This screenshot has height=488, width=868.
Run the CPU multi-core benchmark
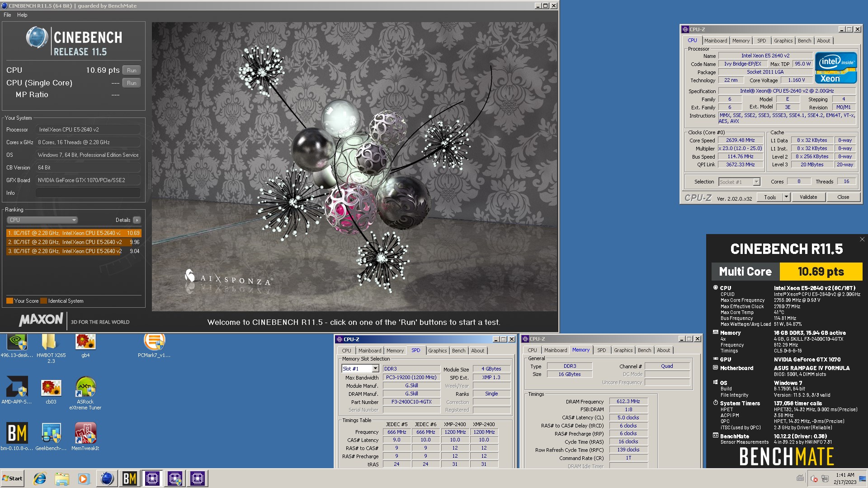(x=132, y=70)
